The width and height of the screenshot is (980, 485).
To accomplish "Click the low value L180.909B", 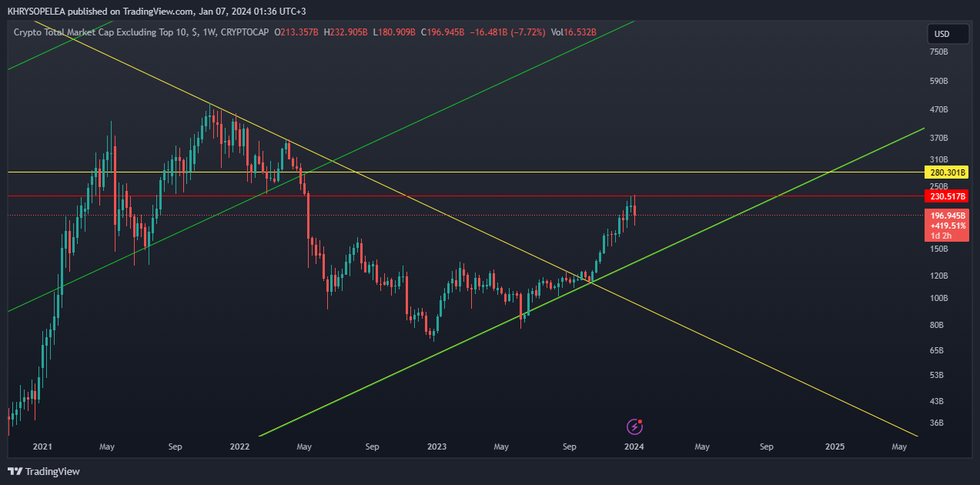I will (395, 32).
